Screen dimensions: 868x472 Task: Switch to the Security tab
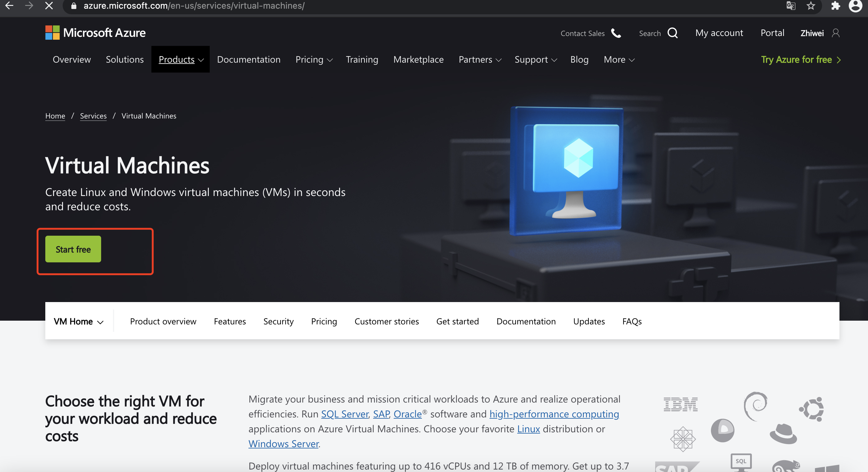[278, 321]
